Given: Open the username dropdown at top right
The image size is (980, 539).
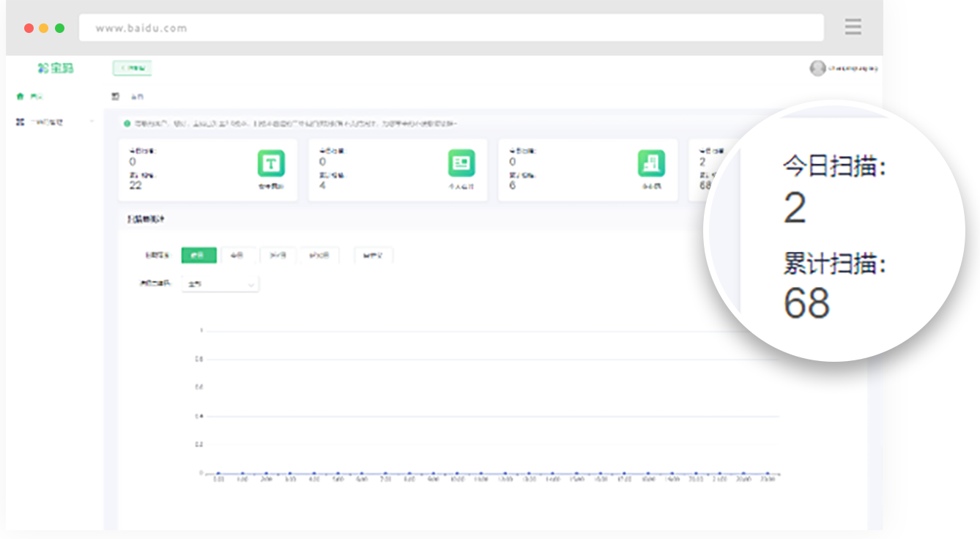Looking at the screenshot, I should [x=852, y=68].
